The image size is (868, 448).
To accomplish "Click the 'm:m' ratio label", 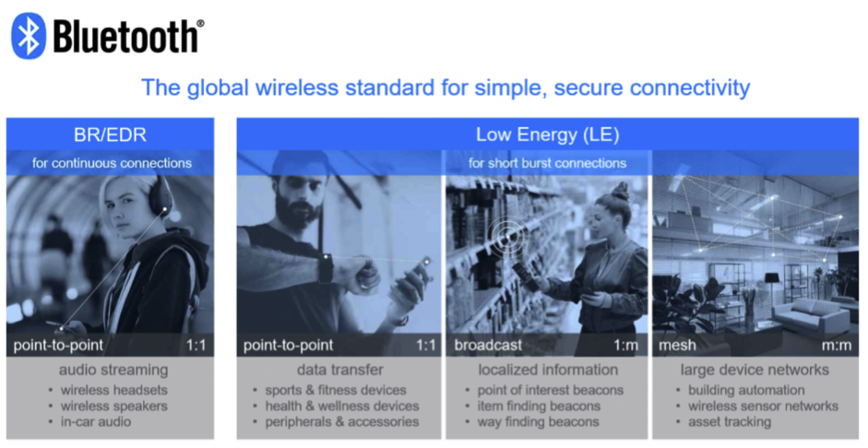I will click(836, 346).
